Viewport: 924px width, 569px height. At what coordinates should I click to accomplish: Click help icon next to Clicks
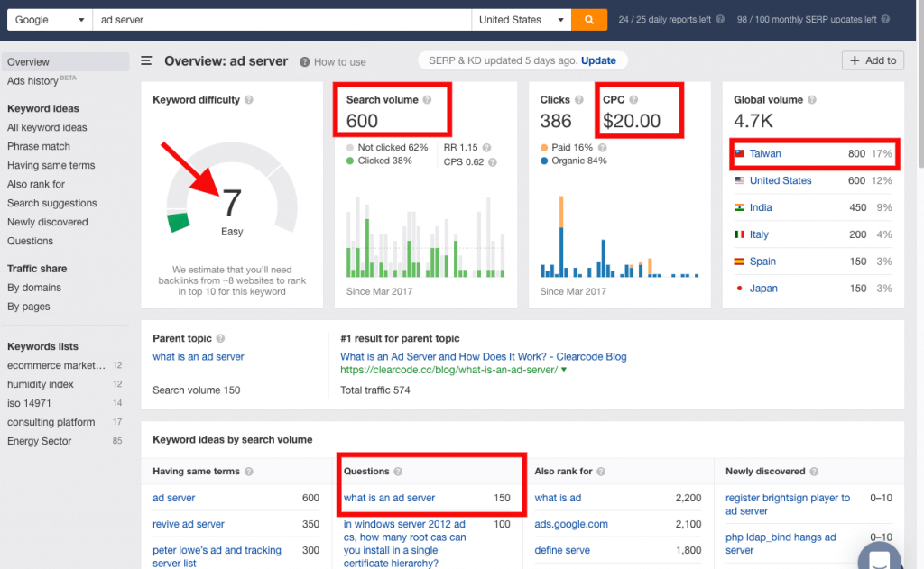click(578, 100)
